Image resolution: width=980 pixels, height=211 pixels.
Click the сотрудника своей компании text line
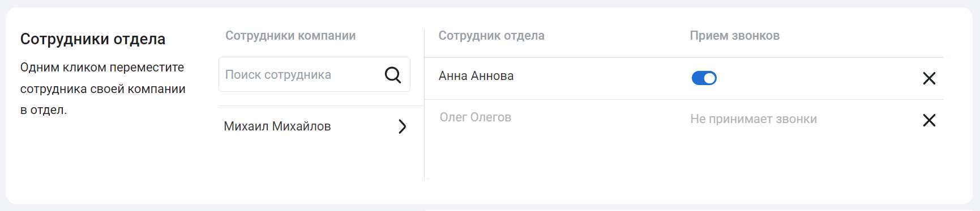click(103, 89)
